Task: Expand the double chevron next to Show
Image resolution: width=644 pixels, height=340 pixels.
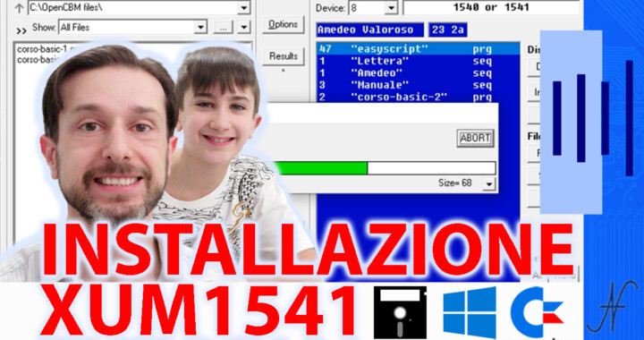Action: coord(21,30)
